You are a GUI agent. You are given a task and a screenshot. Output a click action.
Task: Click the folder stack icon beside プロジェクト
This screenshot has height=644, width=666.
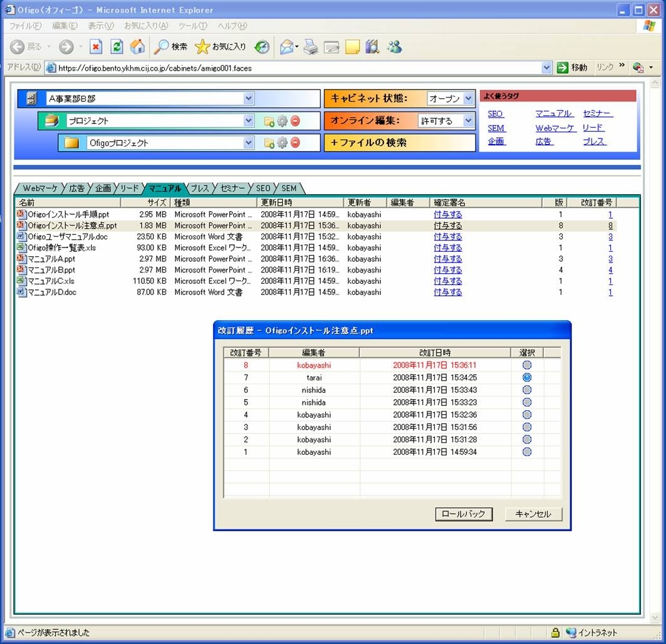click(51, 121)
